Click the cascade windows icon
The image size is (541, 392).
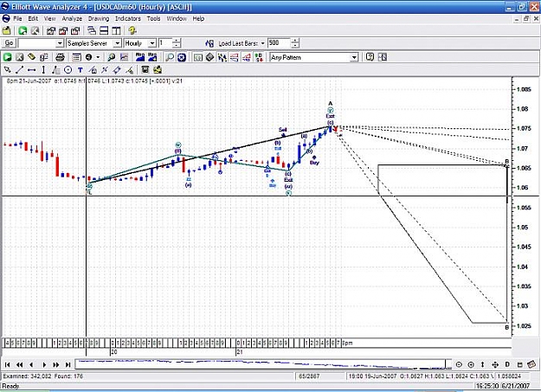tap(92, 30)
